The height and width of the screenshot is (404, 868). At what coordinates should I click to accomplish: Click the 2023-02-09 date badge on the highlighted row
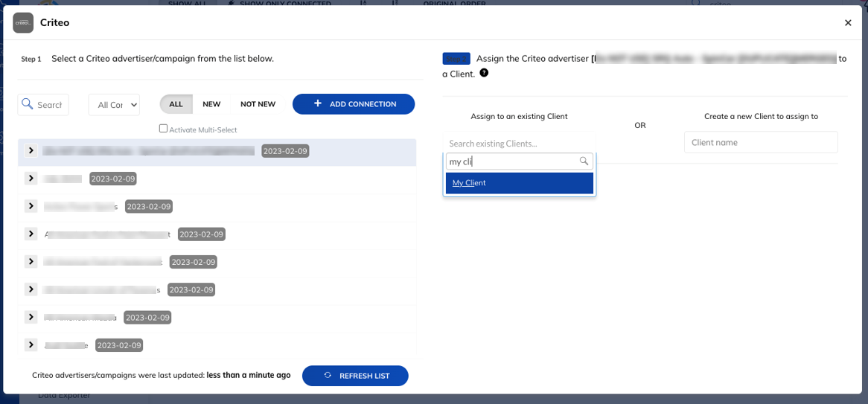285,150
